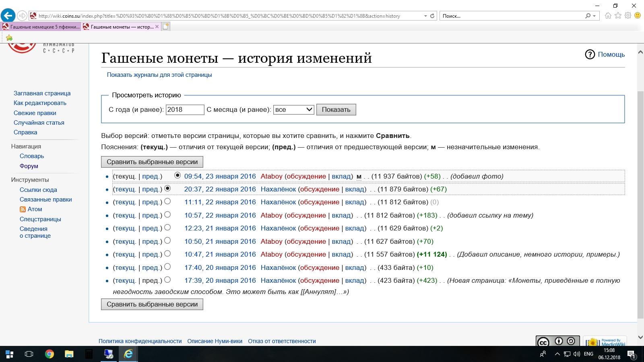Open the browser home icon
This screenshot has height=362, width=644.
click(x=608, y=16)
